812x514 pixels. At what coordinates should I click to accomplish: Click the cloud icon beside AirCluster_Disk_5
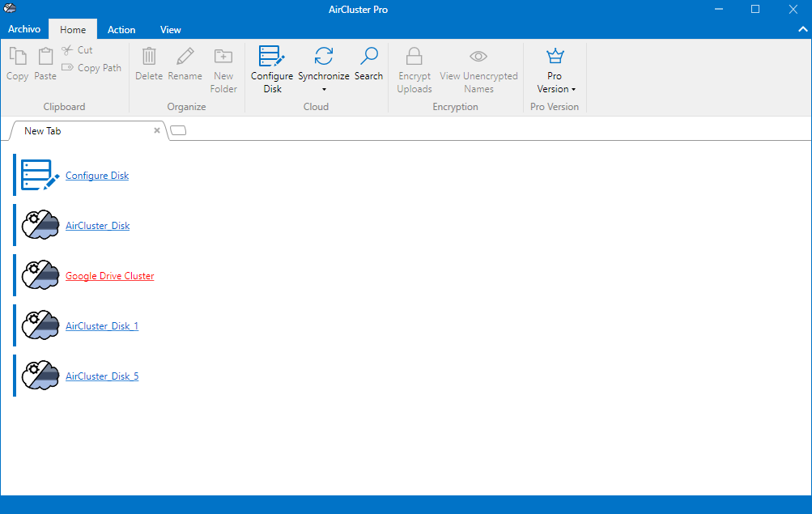click(x=40, y=376)
